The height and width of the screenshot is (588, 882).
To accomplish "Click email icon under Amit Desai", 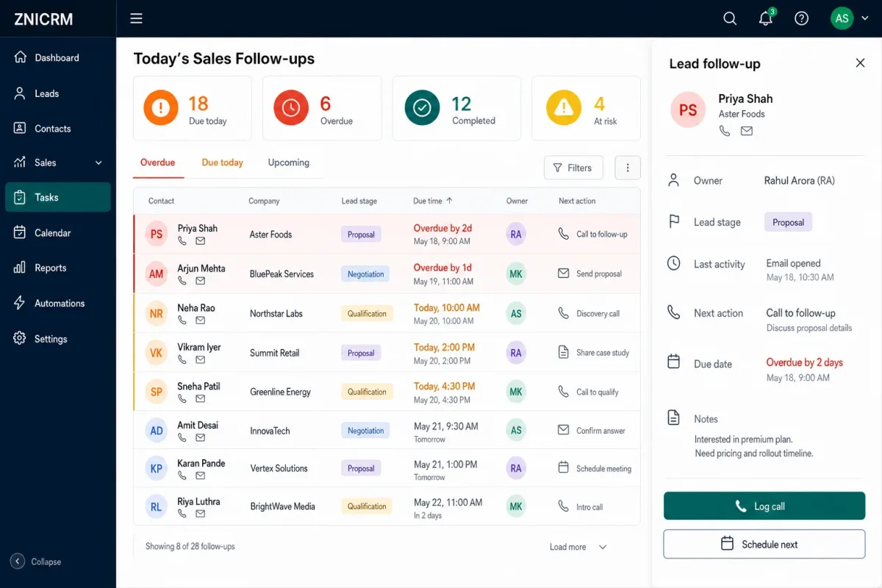I will point(200,437).
